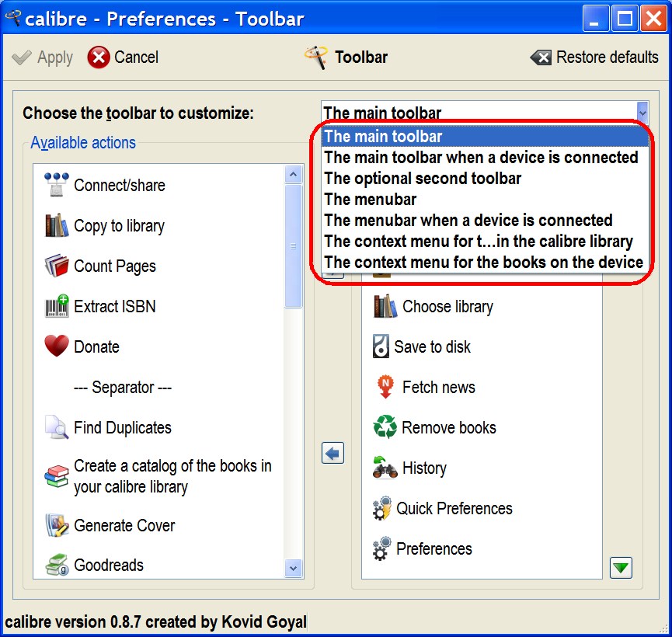672x637 pixels.
Task: Open the toolbar chooser combo box arrow
Action: click(x=642, y=112)
